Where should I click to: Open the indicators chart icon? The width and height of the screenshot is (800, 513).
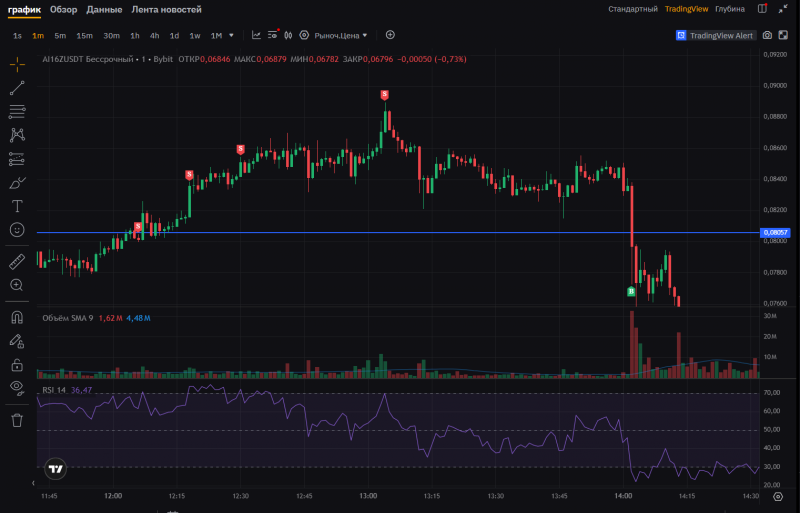pos(256,35)
